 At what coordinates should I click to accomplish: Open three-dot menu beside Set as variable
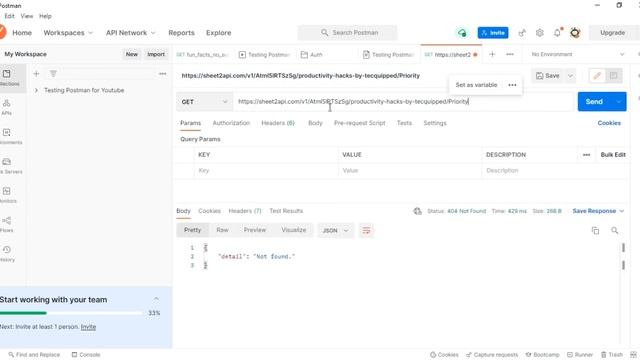click(x=512, y=85)
